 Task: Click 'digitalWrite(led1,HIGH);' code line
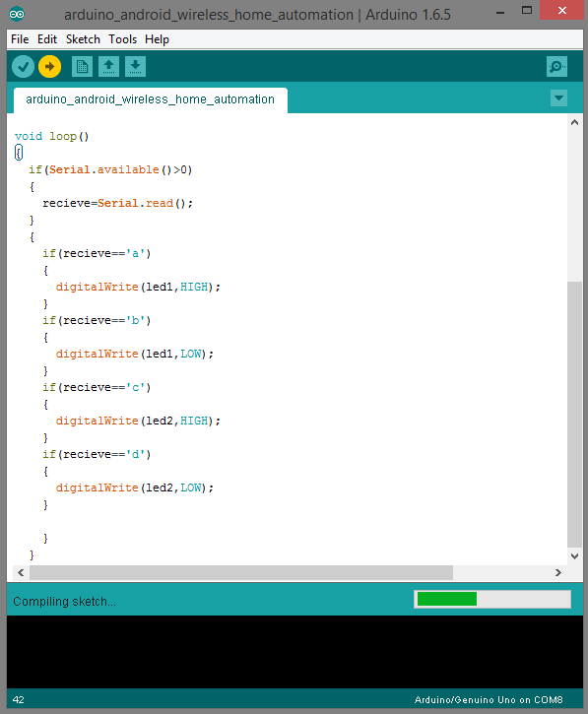[138, 287]
